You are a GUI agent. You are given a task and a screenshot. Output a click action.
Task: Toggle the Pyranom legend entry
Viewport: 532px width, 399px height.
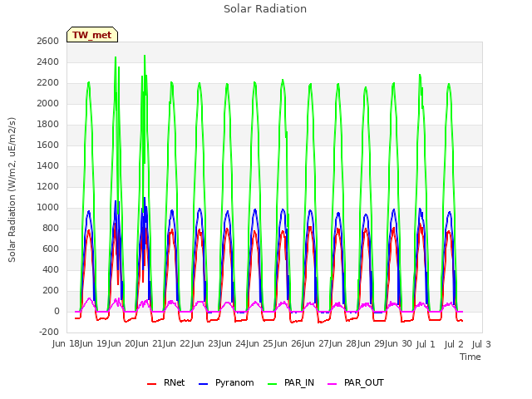point(226,383)
